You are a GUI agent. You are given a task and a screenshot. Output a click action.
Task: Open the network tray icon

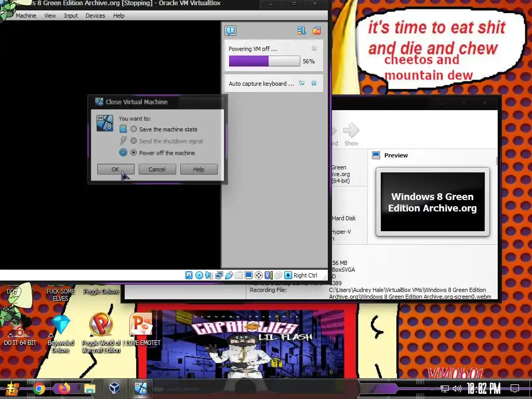pos(445,389)
